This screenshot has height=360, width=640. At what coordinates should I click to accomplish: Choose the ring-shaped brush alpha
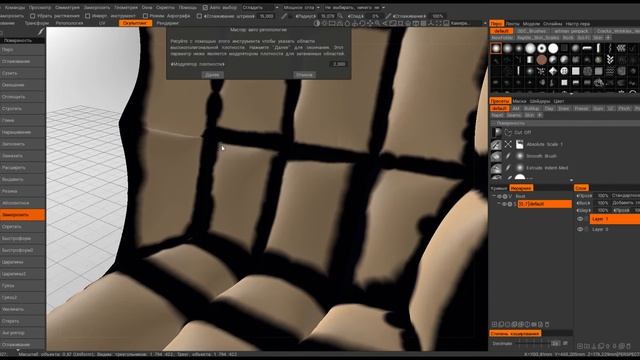[542, 49]
